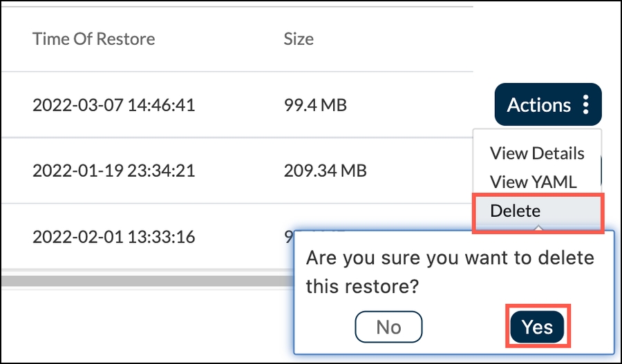Confirm deletion with the Yes button
This screenshot has width=622, height=364.
537,327
